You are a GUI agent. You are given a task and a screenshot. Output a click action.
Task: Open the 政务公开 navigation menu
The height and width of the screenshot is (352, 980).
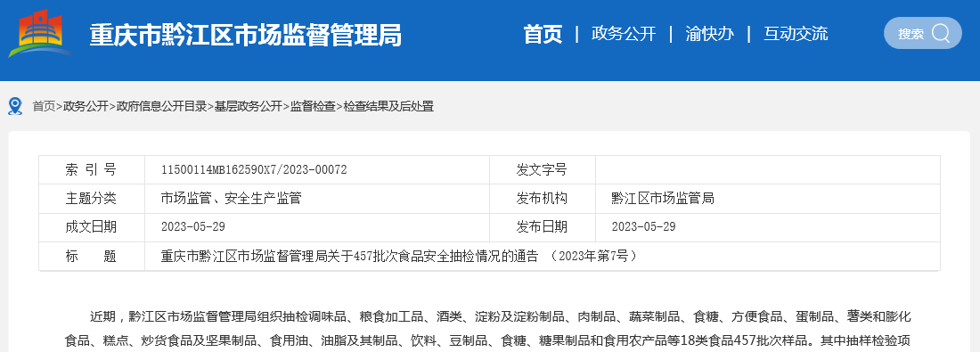(624, 34)
